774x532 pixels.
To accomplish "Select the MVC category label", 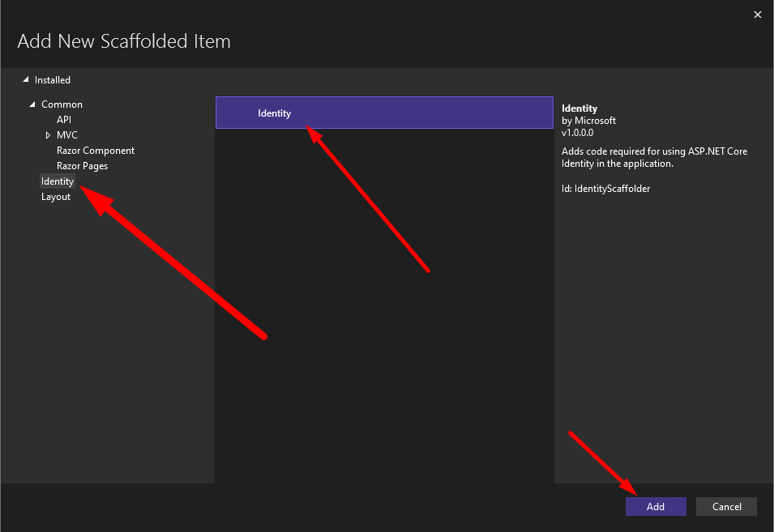I will [x=67, y=135].
